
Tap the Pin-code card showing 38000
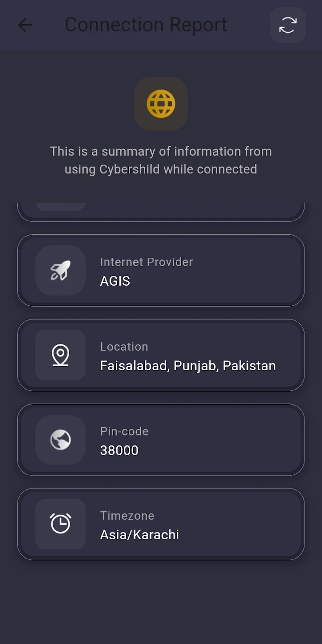coord(161,440)
